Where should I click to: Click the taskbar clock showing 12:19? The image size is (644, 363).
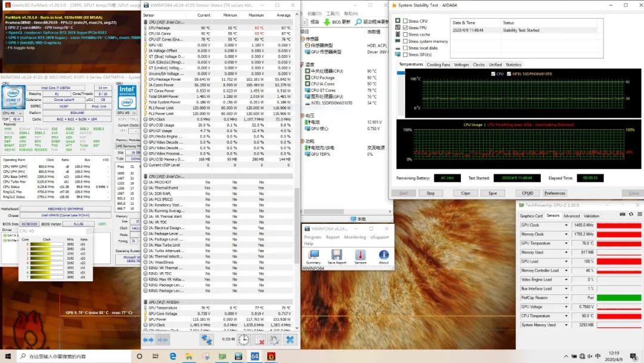point(614,356)
